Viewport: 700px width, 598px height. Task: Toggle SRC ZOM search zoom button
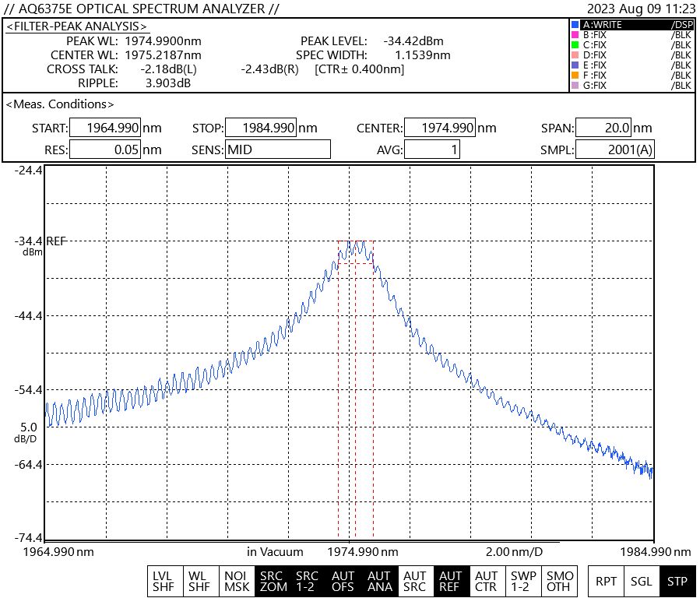(273, 582)
